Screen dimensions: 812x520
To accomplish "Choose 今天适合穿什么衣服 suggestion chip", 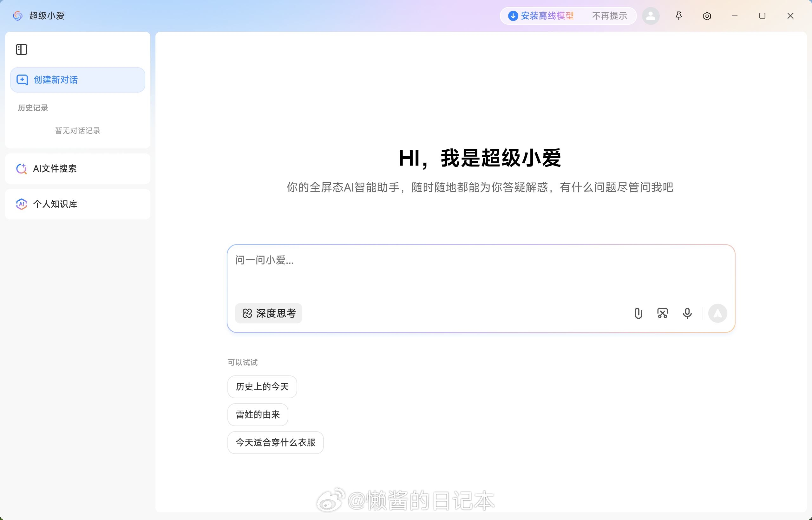I will [x=275, y=443].
